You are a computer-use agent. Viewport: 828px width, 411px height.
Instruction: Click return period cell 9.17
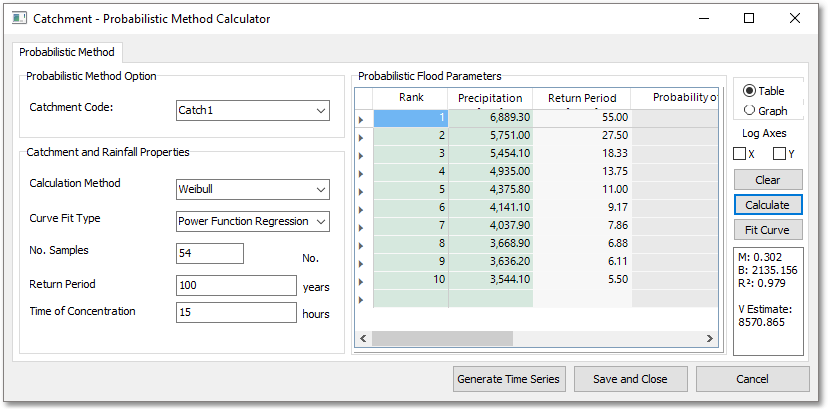click(582, 207)
